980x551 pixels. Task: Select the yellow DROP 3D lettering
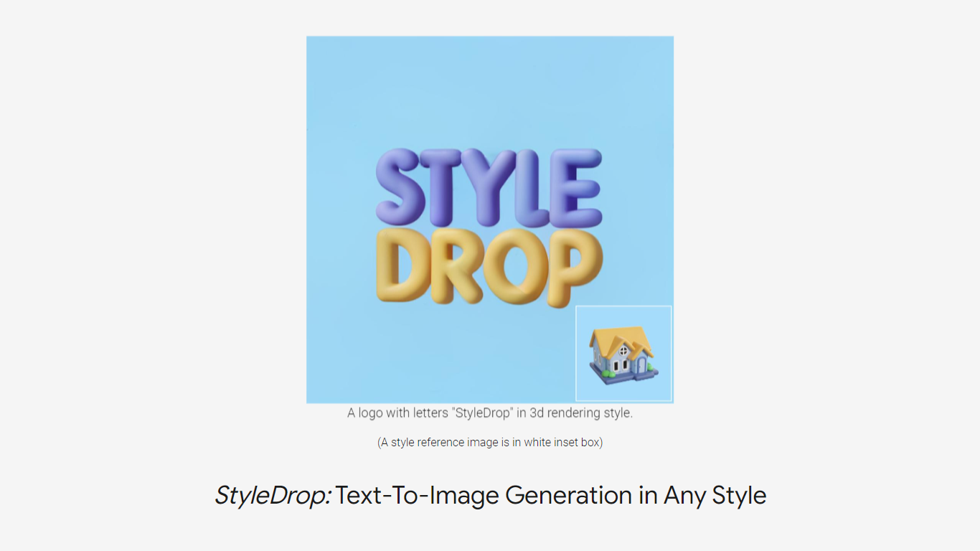489,266
